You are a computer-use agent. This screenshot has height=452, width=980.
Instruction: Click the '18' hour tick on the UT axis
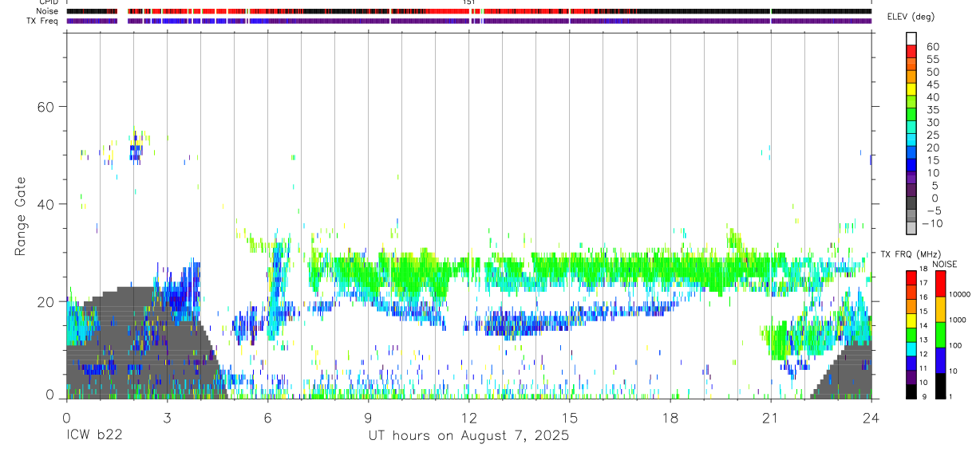pos(670,417)
